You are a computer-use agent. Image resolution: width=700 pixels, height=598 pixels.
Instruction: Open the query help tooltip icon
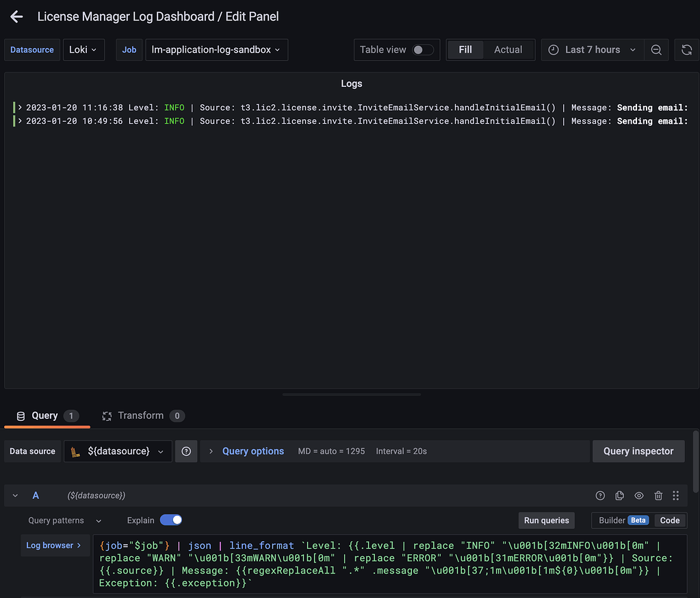600,495
